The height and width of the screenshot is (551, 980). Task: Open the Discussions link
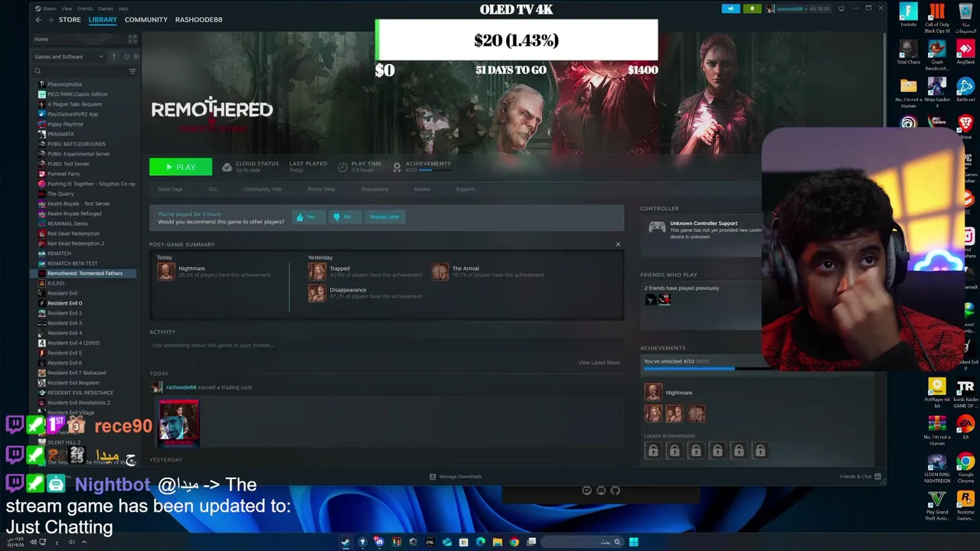374,189
